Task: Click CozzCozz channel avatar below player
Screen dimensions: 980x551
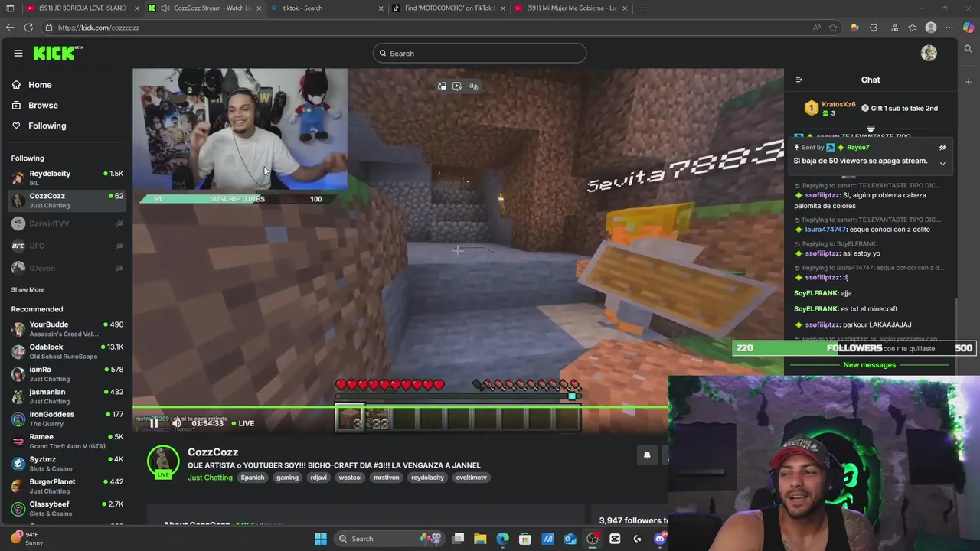Action: (x=163, y=461)
